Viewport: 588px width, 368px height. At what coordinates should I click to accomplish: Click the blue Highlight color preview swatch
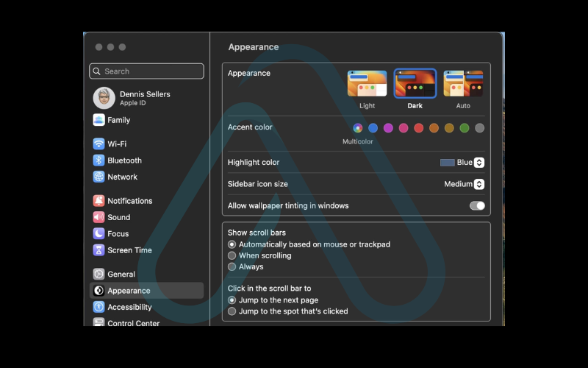click(x=447, y=163)
